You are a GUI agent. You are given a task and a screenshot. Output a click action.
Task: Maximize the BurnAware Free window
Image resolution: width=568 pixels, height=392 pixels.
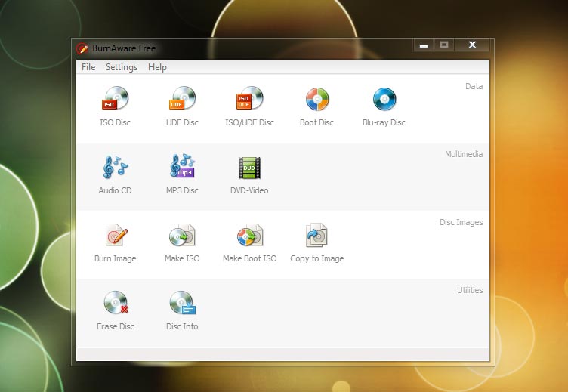pyautogui.click(x=444, y=45)
